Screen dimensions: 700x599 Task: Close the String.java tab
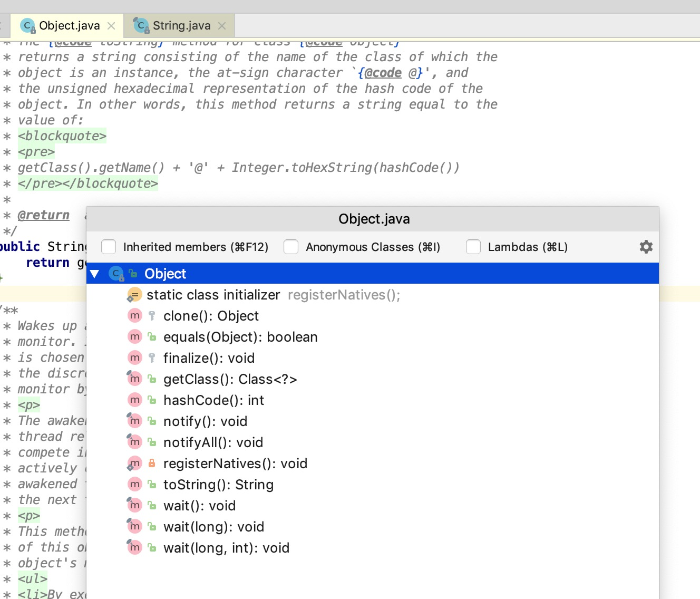tap(222, 25)
